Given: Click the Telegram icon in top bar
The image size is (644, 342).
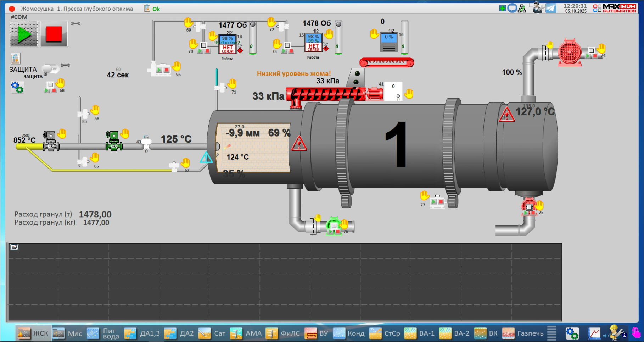Looking at the screenshot, I should click(551, 8).
